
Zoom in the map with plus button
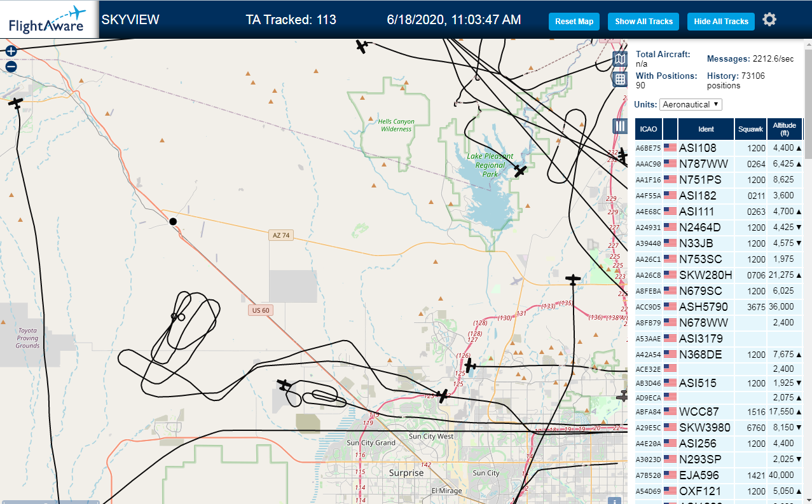point(11,51)
